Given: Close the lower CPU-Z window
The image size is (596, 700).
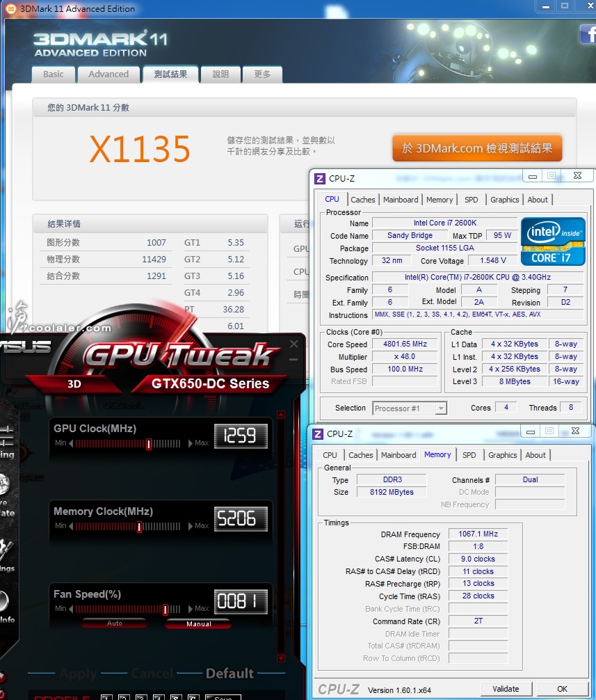Looking at the screenshot, I should tap(576, 431).
